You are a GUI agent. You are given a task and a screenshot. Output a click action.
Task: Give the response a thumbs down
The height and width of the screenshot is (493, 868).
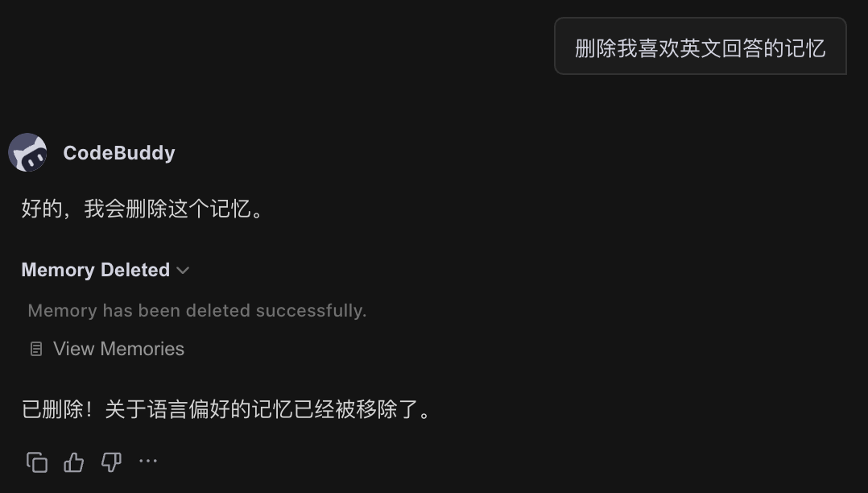[x=111, y=462]
